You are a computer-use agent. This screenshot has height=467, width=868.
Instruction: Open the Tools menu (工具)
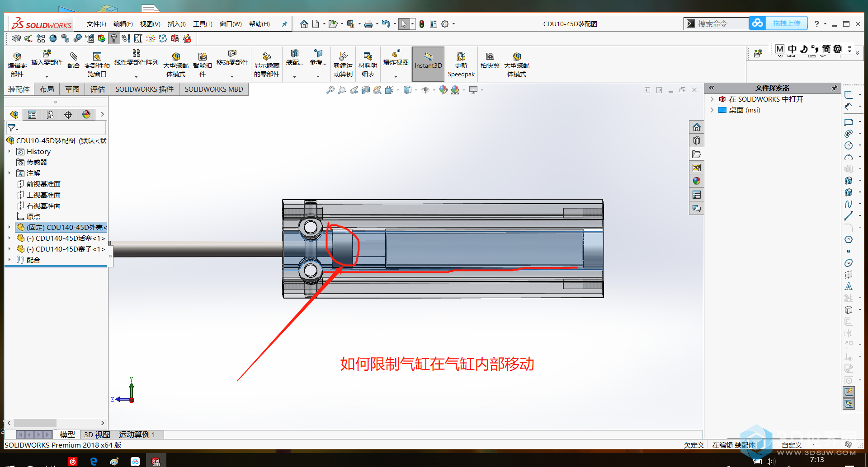203,24
